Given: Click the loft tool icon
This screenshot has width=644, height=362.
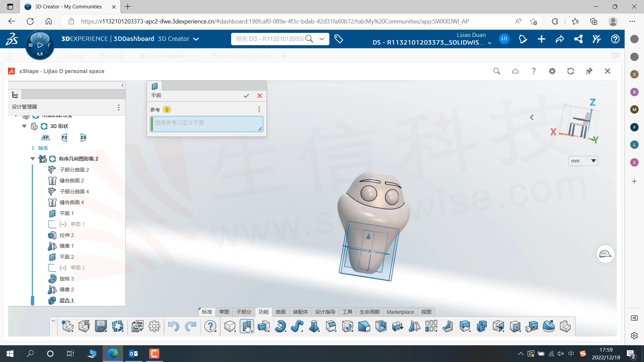Looking at the screenshot, I should [314, 326].
